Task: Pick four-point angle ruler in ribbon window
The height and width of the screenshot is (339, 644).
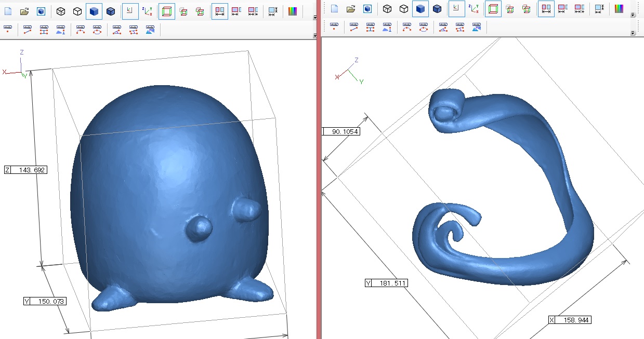Action: point(460,27)
